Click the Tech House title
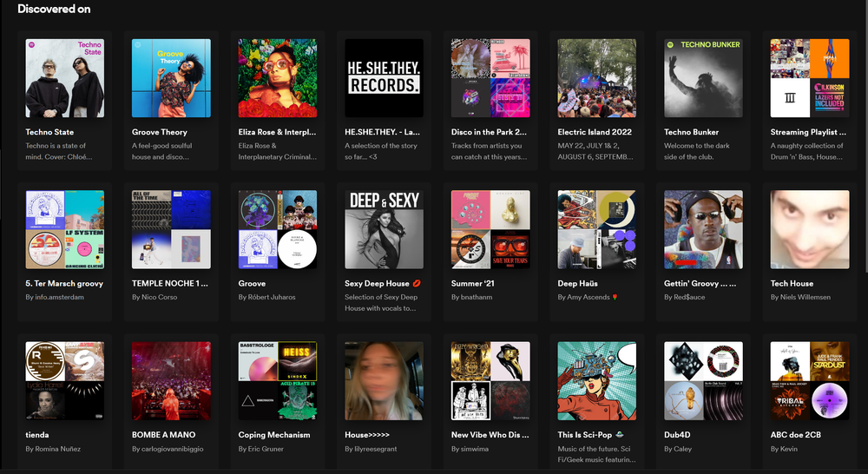Screen dimensions: 868x474 click(x=792, y=284)
